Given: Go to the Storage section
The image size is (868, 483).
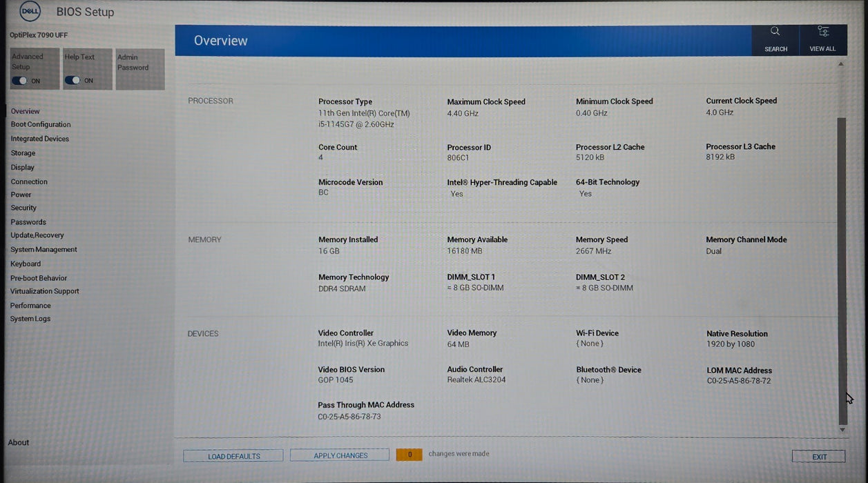Looking at the screenshot, I should point(23,153).
